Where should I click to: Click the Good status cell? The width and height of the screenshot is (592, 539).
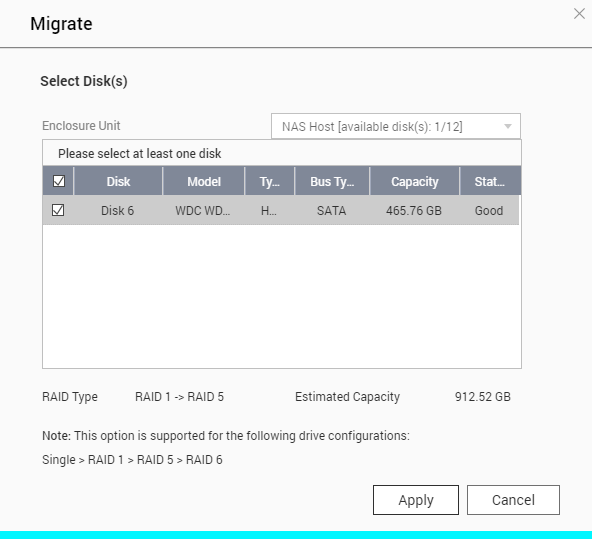pos(489,210)
